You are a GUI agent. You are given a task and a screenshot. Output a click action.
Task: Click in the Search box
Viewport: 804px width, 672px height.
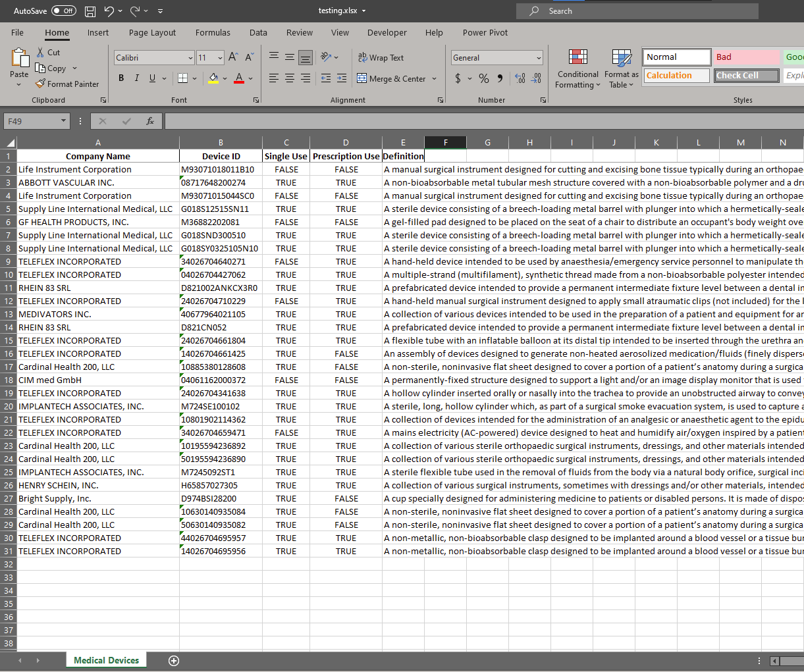637,11
